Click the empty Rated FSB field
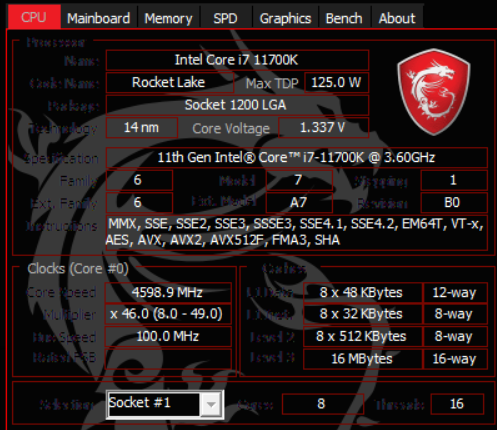This screenshot has width=497, height=430. [168, 359]
